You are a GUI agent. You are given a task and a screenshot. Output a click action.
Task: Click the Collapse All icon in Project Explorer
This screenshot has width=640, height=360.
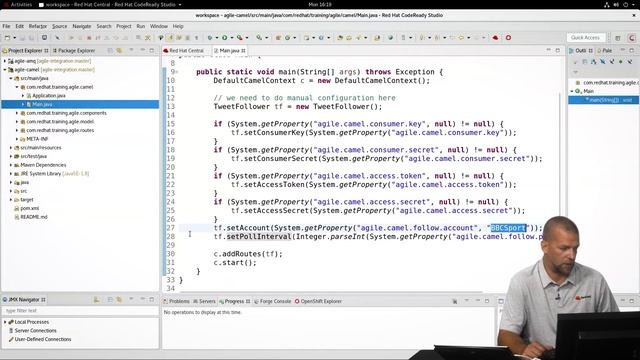pos(110,51)
